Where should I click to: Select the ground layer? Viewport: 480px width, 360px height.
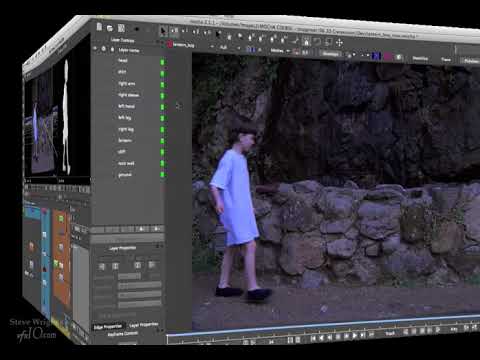click(125, 175)
